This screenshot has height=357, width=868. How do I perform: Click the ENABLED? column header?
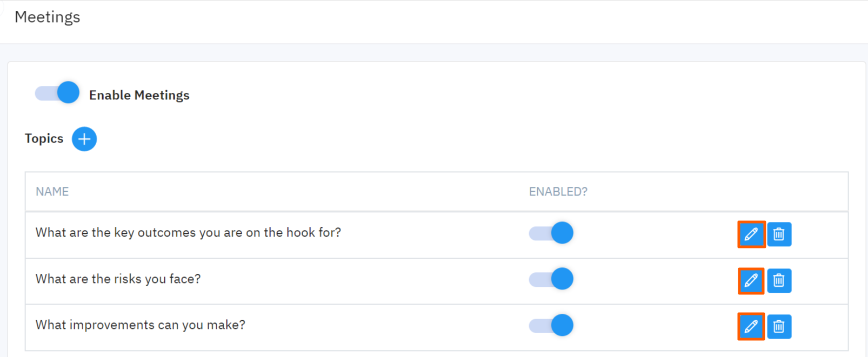pyautogui.click(x=558, y=192)
